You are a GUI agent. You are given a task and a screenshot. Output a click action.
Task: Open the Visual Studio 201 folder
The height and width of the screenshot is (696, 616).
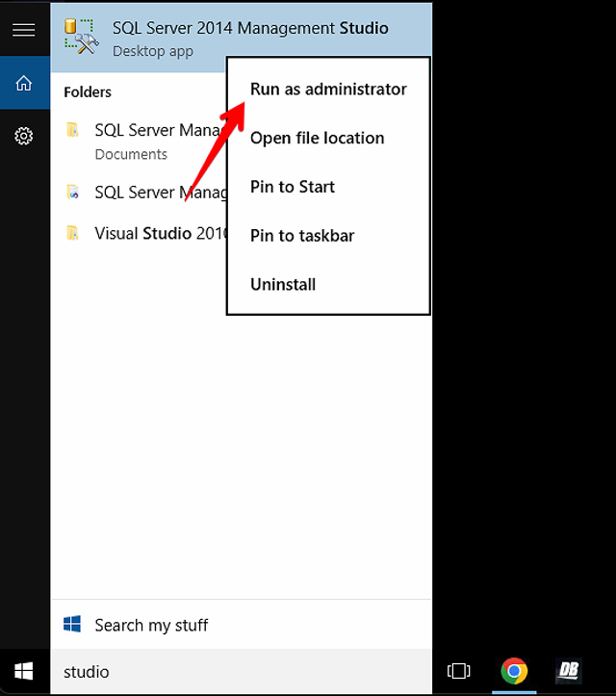point(139,233)
